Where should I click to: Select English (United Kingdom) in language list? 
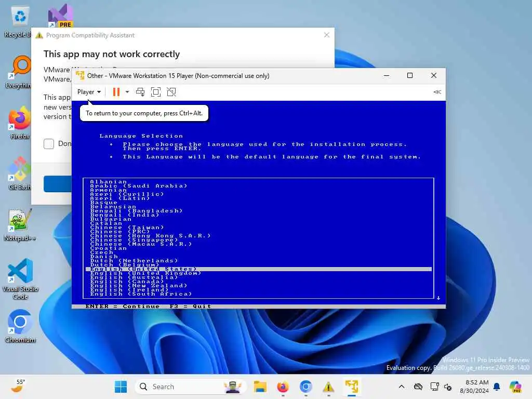pos(145,273)
